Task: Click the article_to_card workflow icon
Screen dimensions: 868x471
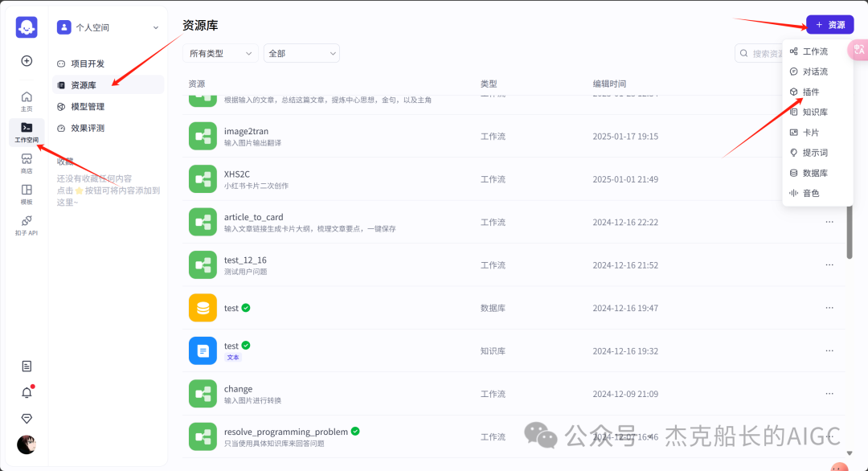Action: [x=203, y=222]
